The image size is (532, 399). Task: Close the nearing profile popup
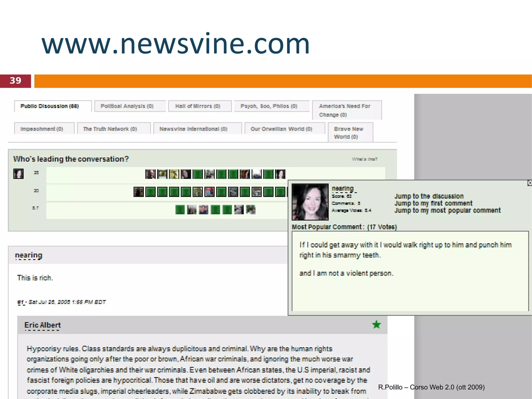click(529, 183)
